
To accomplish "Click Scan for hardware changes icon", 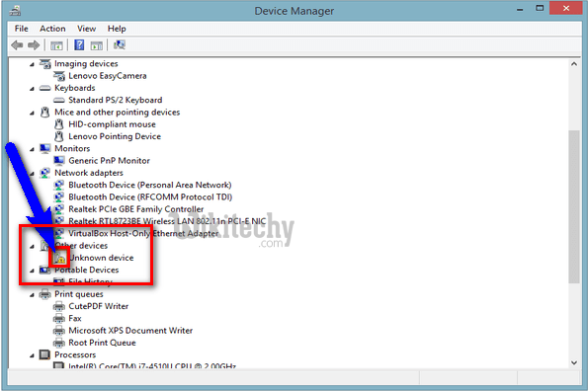I will click(x=120, y=45).
